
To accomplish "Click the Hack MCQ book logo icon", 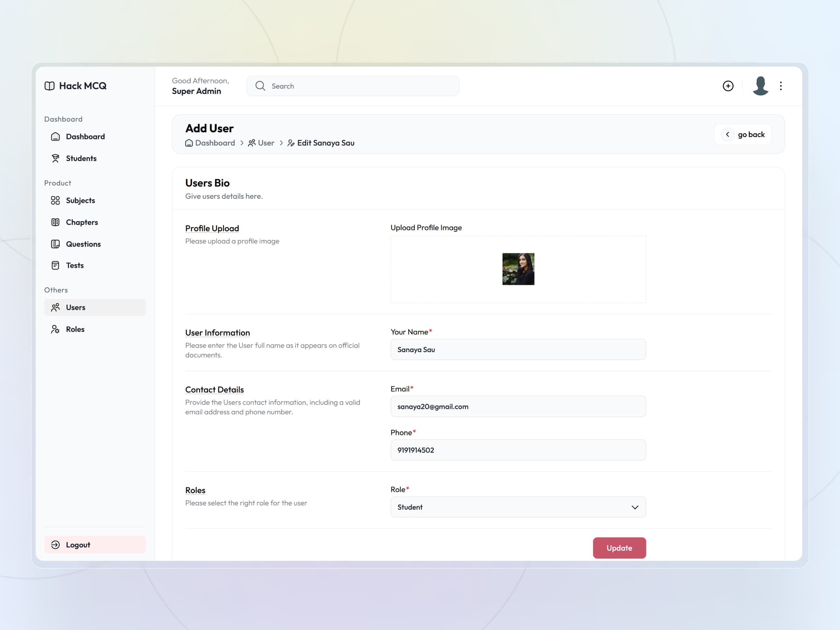I will point(49,86).
